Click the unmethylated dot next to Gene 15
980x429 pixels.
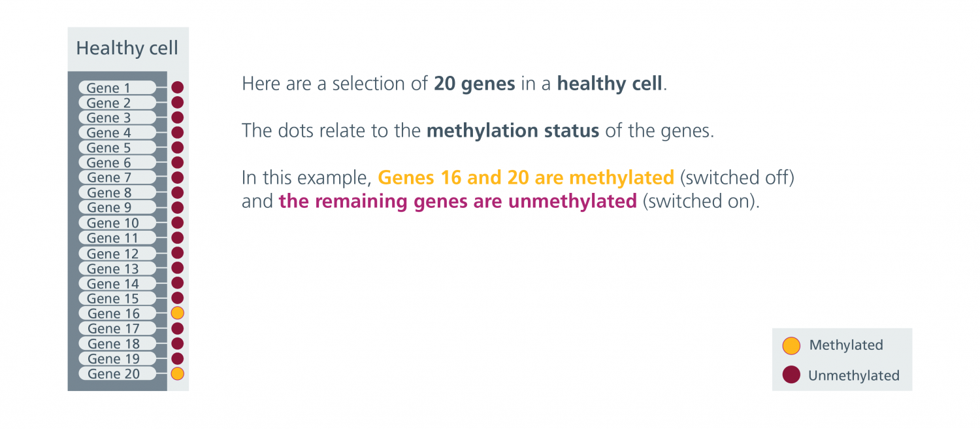[177, 298]
